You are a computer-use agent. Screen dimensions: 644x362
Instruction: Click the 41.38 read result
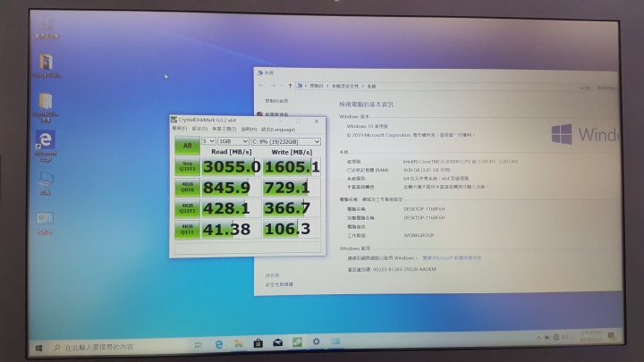[232, 229]
